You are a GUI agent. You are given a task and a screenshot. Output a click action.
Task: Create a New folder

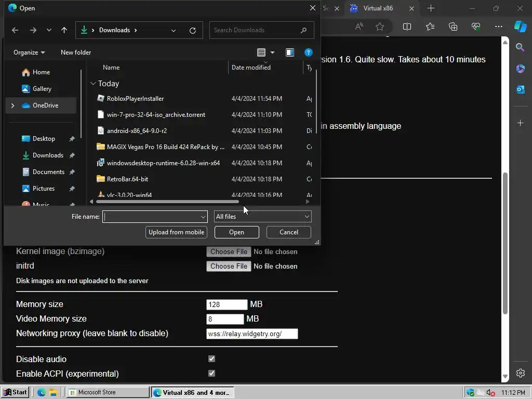pos(76,52)
